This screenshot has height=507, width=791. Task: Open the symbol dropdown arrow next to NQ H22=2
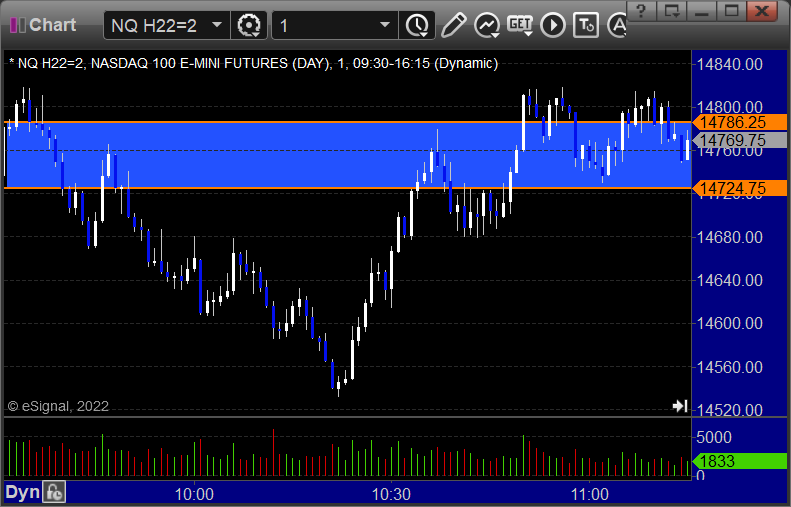(x=217, y=25)
